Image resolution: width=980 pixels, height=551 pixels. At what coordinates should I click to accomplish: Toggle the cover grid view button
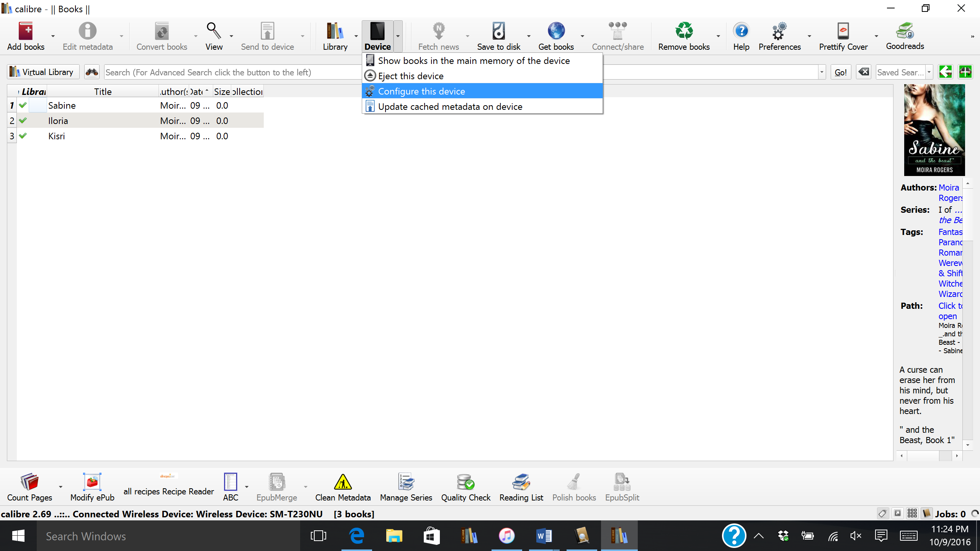(x=912, y=514)
